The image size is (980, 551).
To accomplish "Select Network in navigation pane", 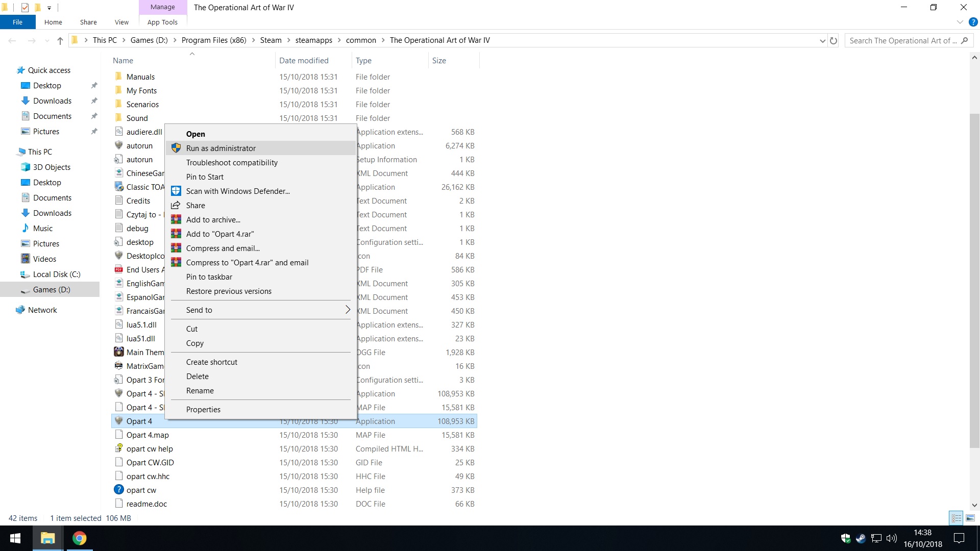I will [x=42, y=310].
